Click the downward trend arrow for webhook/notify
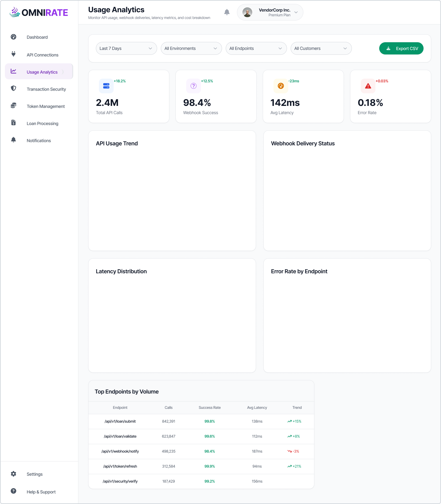441x504 pixels. tap(289, 451)
